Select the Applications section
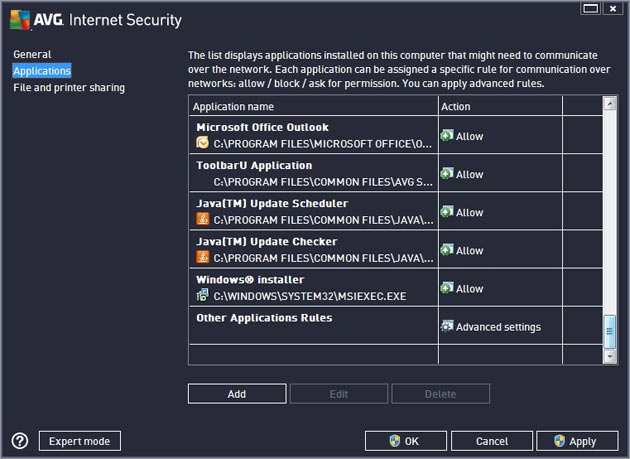Viewport: 630px width, 459px height. point(42,71)
